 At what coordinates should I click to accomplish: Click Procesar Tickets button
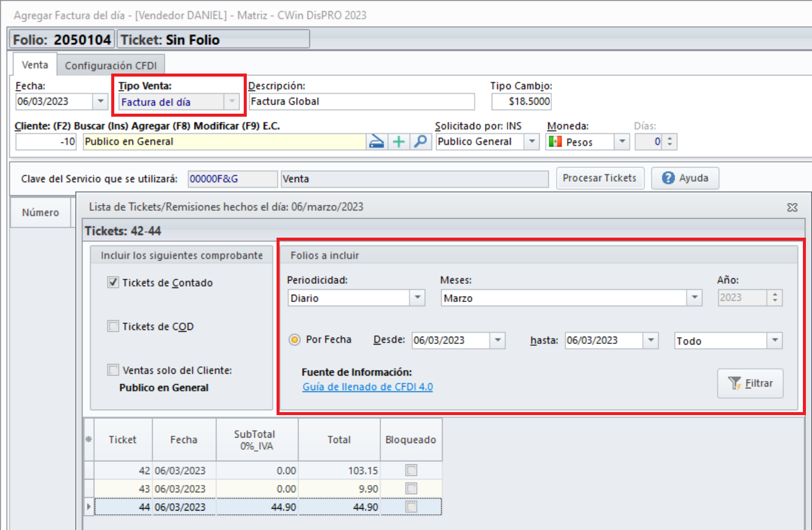599,178
